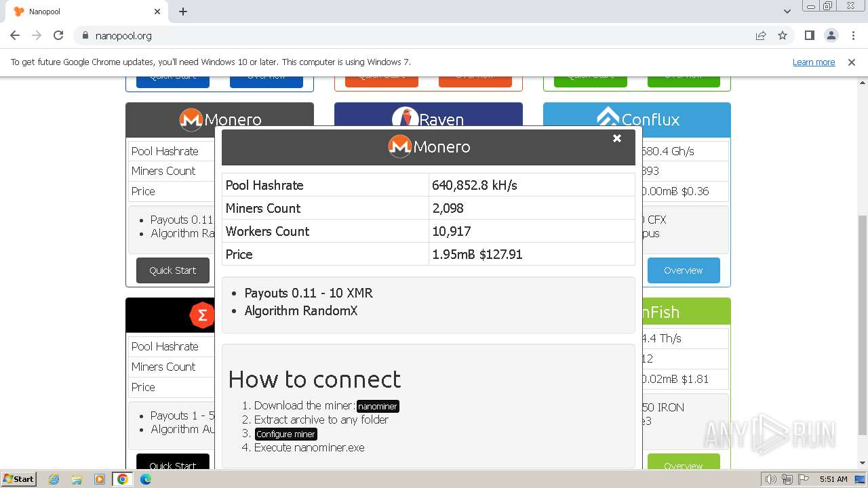Click Conflux Overview button

683,270
